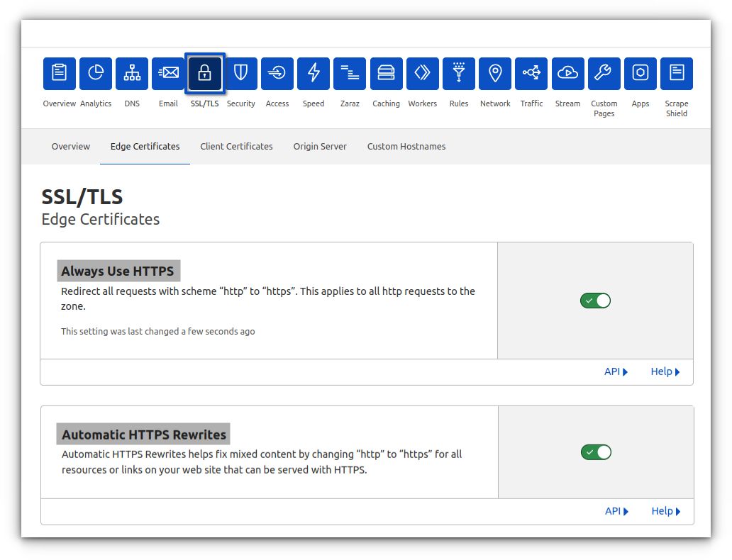The width and height of the screenshot is (732, 560).
Task: Click the API link under Always Use HTTPS
Action: pos(616,371)
